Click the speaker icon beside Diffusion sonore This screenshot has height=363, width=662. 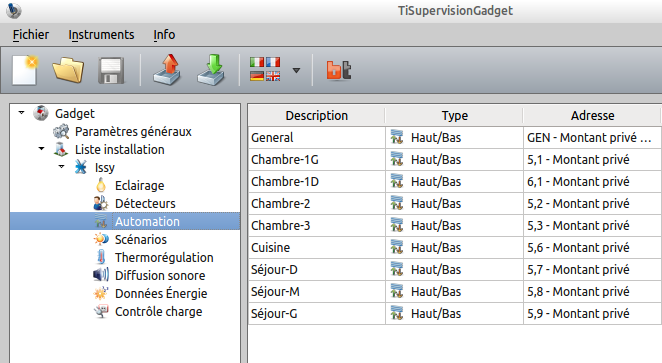[101, 275]
